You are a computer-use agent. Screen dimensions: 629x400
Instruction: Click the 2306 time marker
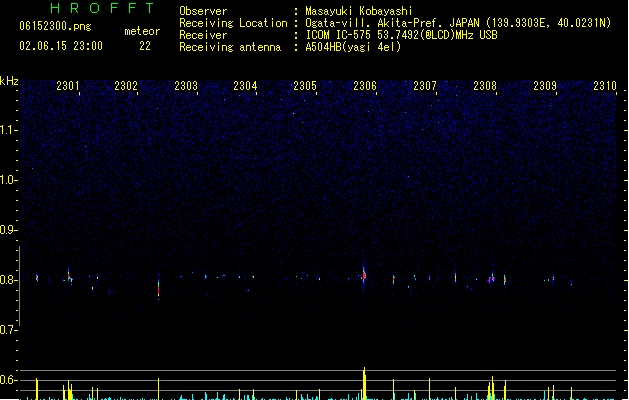tap(365, 85)
